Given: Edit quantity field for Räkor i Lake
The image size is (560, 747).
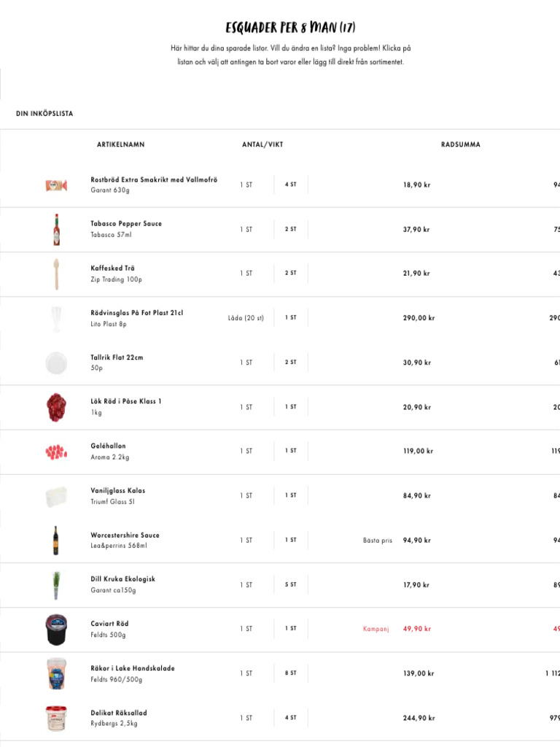Looking at the screenshot, I should point(291,673).
